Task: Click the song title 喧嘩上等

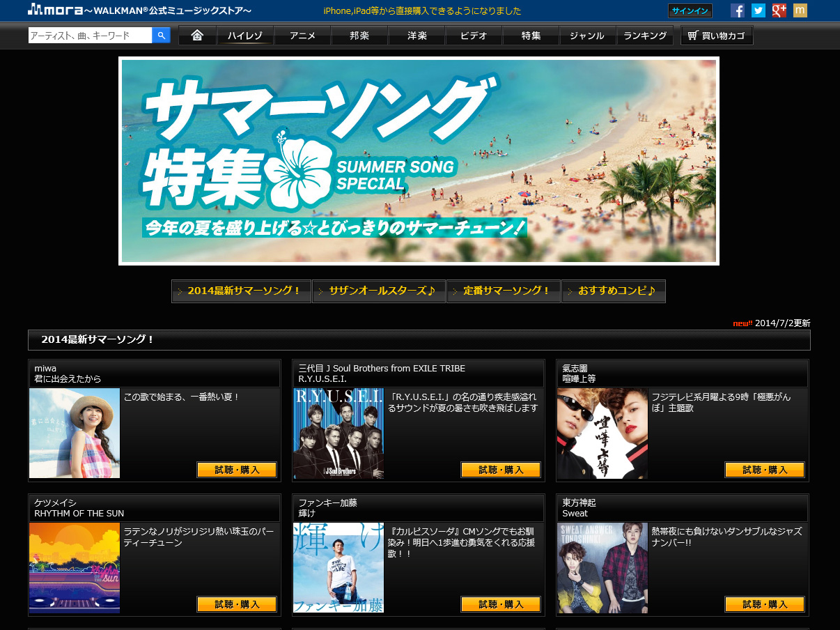Action: (579, 379)
